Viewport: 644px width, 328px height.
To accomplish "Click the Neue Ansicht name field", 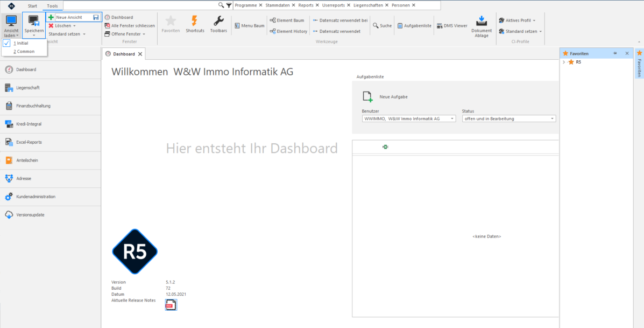I will [74, 17].
